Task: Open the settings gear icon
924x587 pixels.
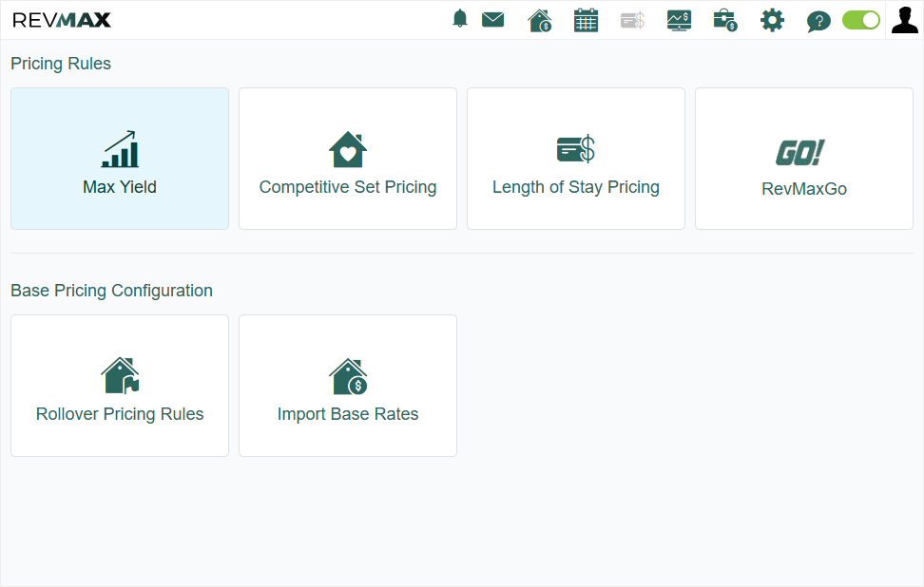Action: point(772,20)
